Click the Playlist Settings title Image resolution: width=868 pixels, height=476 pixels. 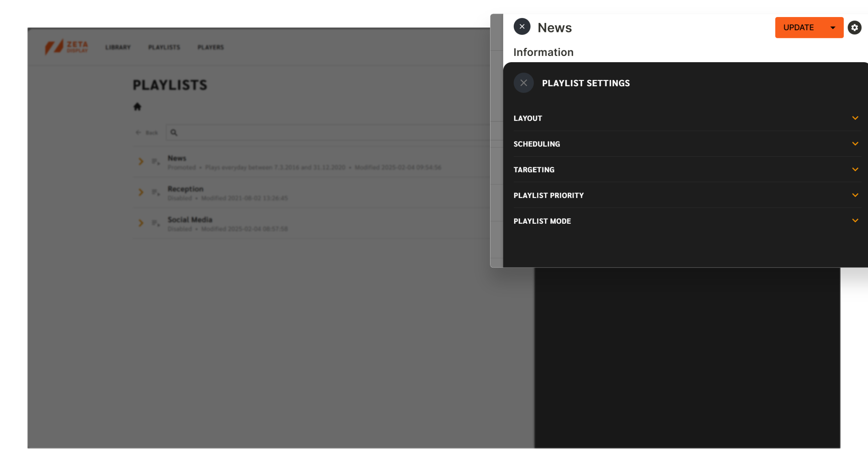click(586, 83)
